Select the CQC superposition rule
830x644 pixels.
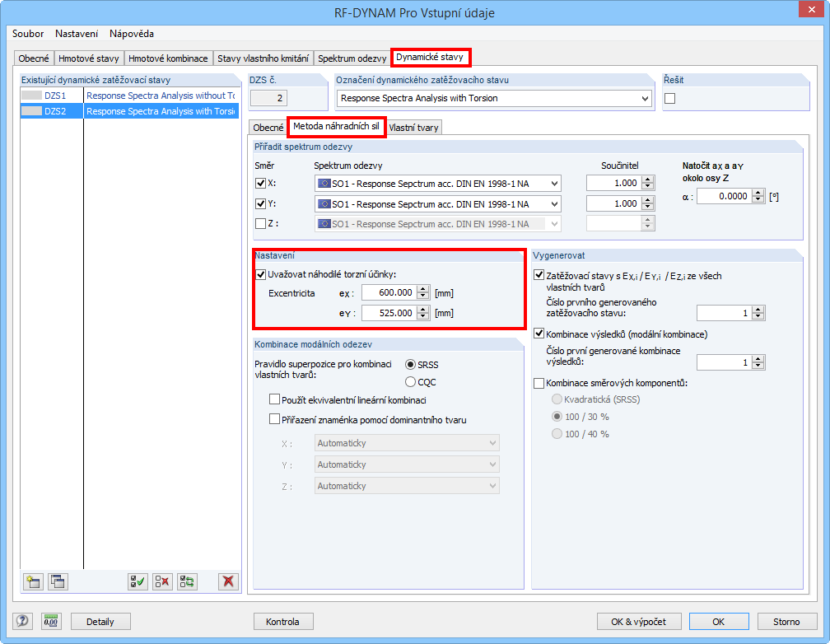click(x=410, y=382)
